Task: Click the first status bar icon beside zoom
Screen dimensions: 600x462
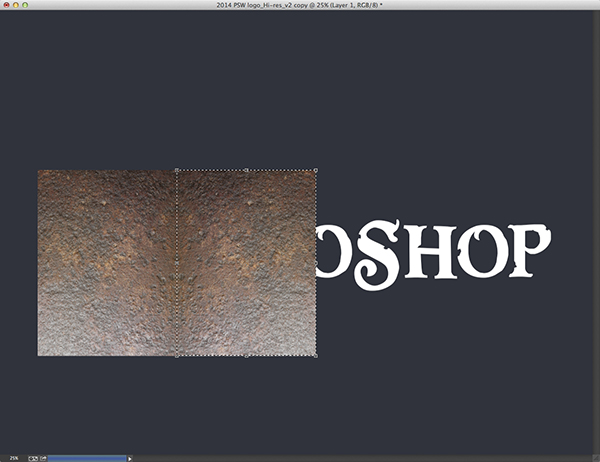Action: tap(33, 458)
